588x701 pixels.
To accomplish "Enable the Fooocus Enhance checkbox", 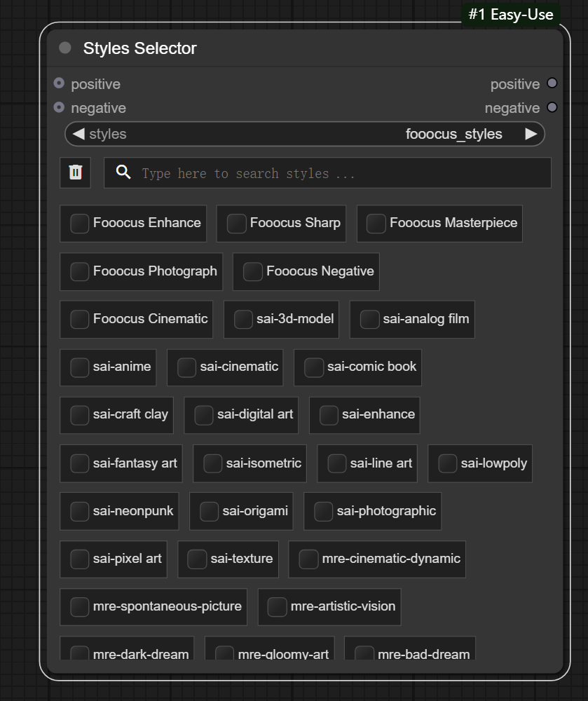I will pos(80,224).
